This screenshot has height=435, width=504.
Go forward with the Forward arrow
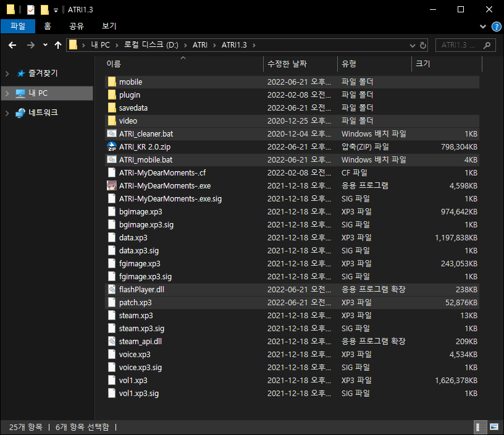pyautogui.click(x=30, y=45)
